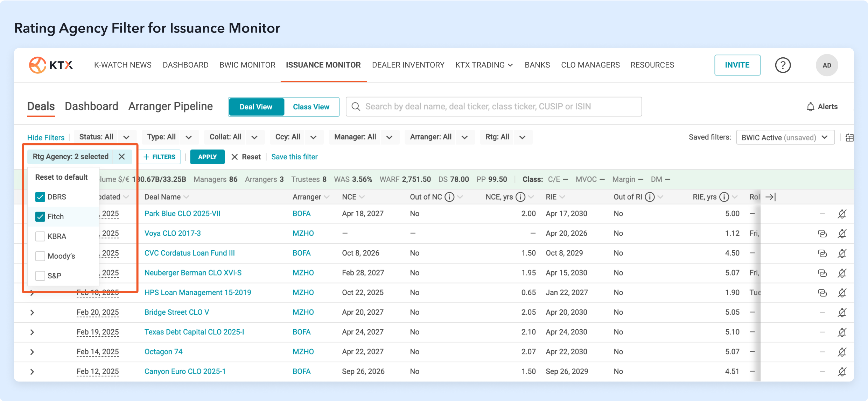Toggle alert bell for Park Blue CLO 2025-VII
Screen dimensions: 868x401
[x=842, y=214]
